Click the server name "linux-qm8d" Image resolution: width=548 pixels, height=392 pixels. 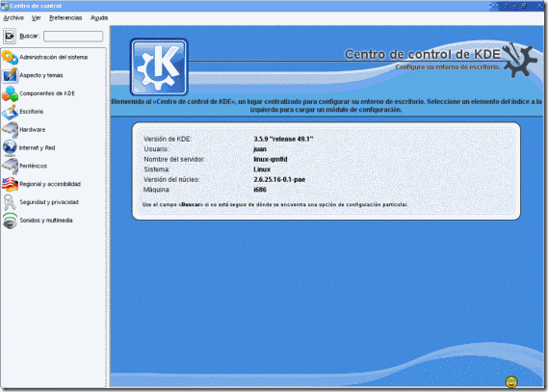(x=271, y=159)
